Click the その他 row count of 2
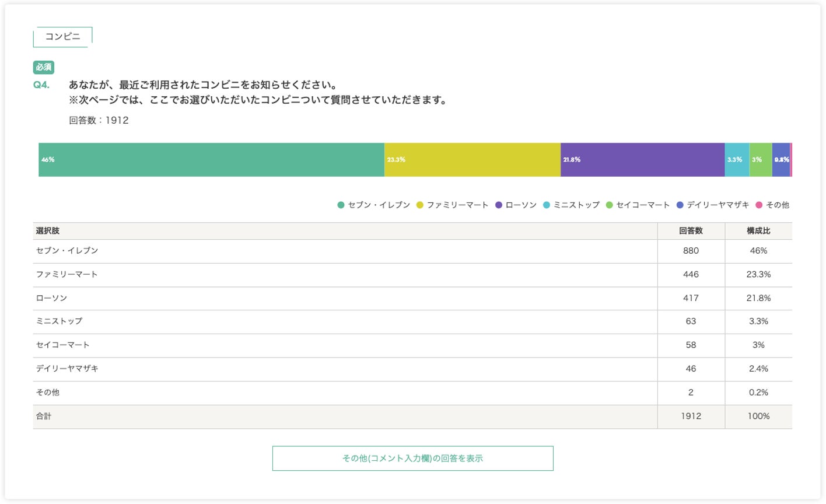826x504 pixels. click(x=691, y=393)
